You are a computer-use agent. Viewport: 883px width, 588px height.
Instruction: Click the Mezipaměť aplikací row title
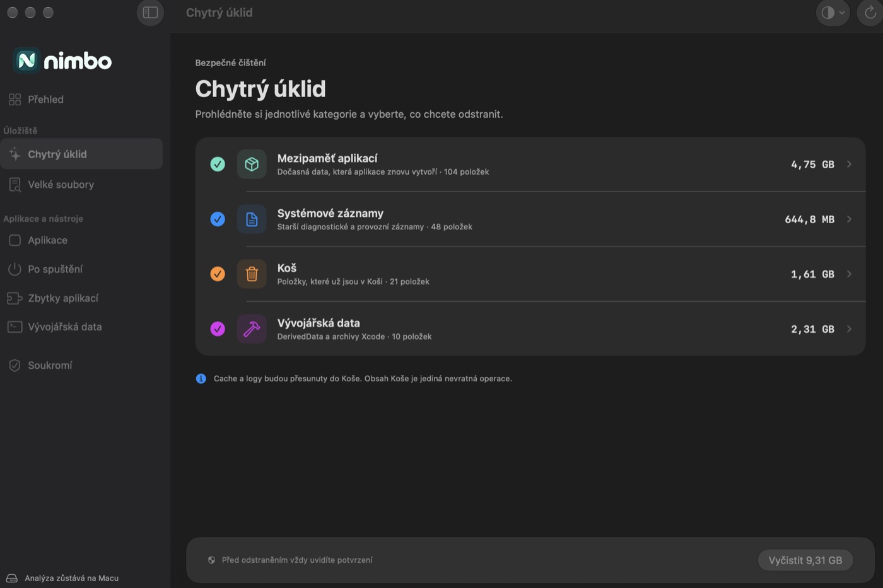[x=327, y=158]
